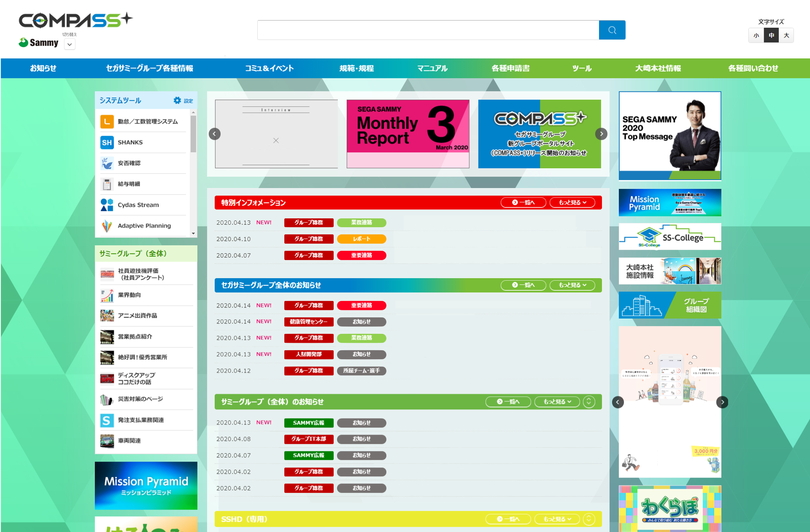Open セガサミーグループ各種情報 menu
This screenshot has width=810, height=532.
pos(149,68)
